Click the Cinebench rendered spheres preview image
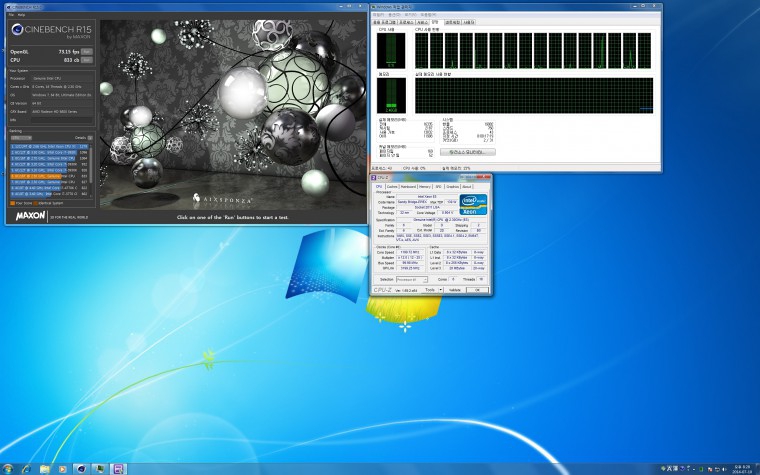 (233, 114)
